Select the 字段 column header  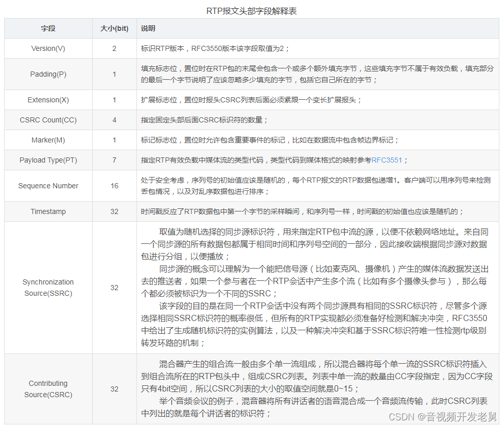pyautogui.click(x=48, y=29)
